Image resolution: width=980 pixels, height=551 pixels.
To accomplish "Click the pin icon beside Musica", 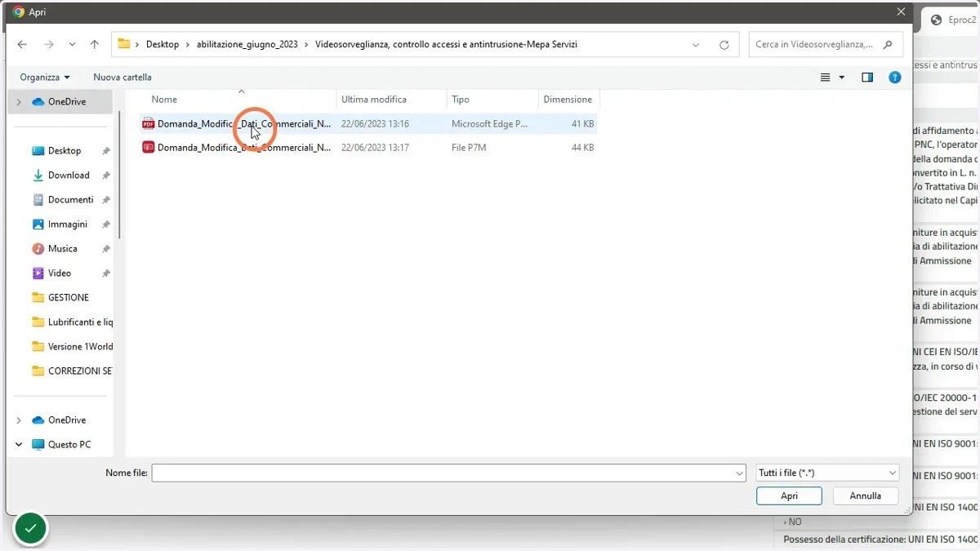I will 106,249.
